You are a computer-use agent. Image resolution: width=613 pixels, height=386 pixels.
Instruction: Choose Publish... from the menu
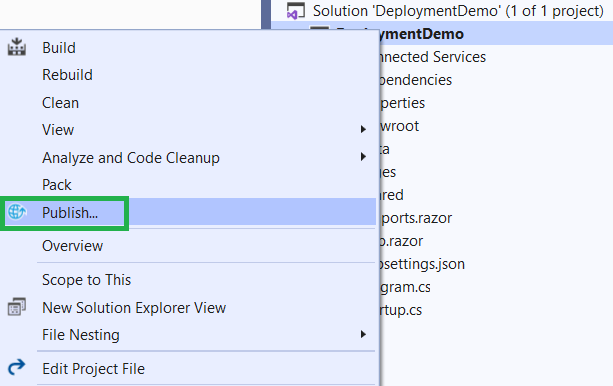pos(70,213)
